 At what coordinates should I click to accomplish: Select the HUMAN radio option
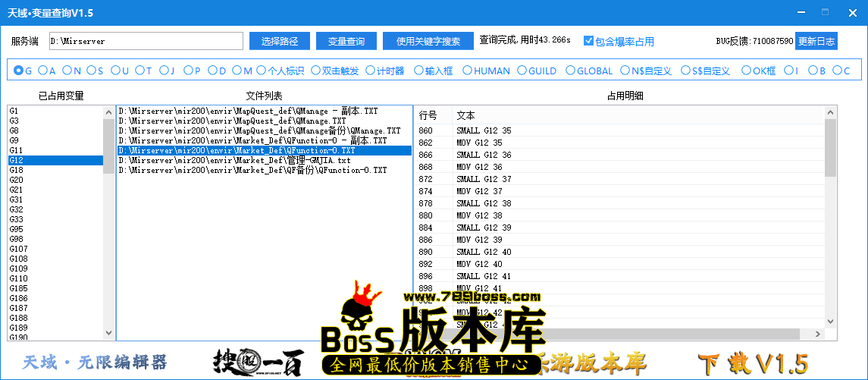486,71
